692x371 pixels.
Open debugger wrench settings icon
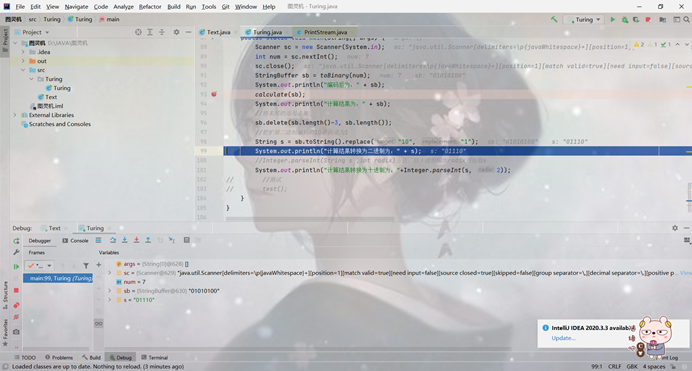(16, 252)
